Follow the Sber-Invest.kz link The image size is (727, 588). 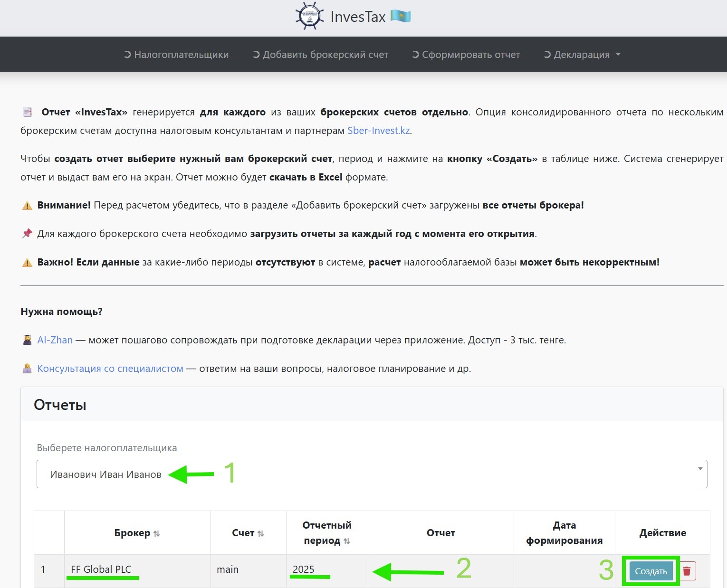tap(378, 131)
